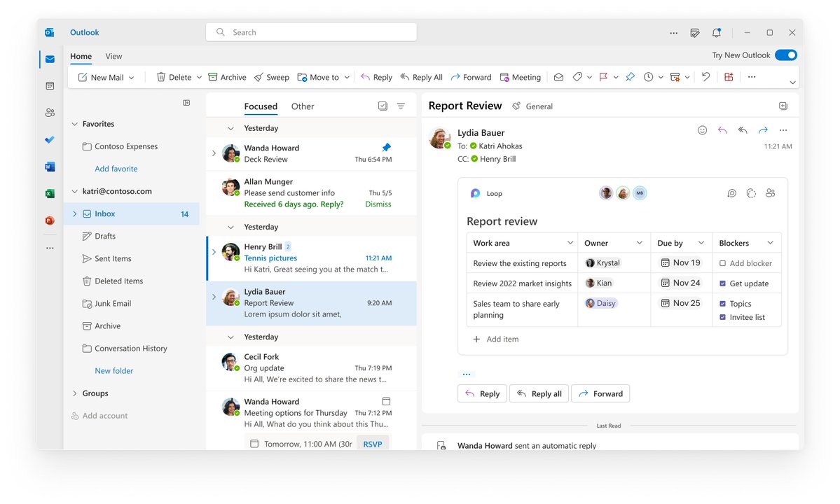Open the Delete dropdown arrow
840x504 pixels.
click(x=199, y=78)
